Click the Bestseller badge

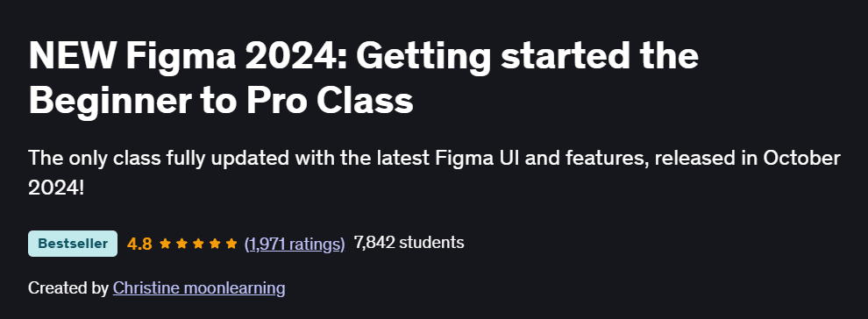(x=73, y=244)
